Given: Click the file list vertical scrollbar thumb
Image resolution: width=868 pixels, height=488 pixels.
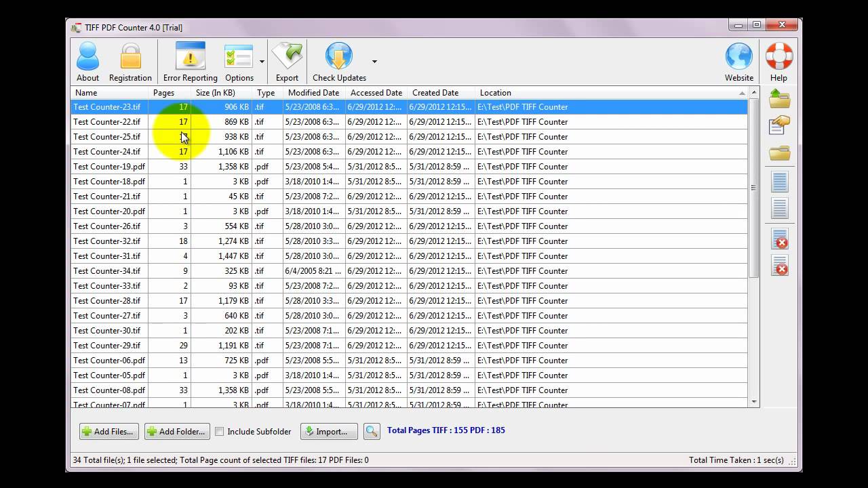Looking at the screenshot, I should click(754, 188).
